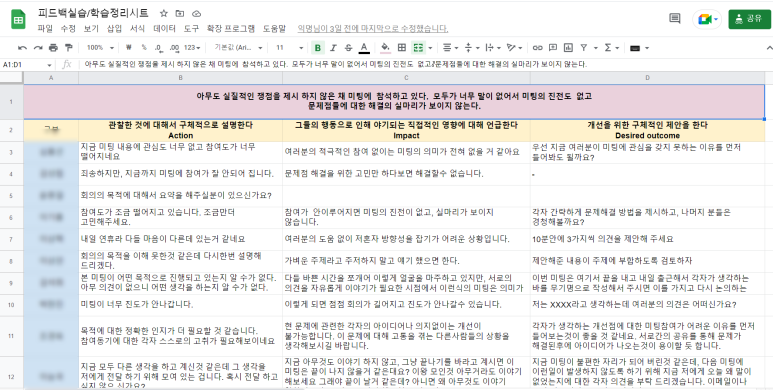
Task: Toggle bold formatting
Action: point(317,48)
